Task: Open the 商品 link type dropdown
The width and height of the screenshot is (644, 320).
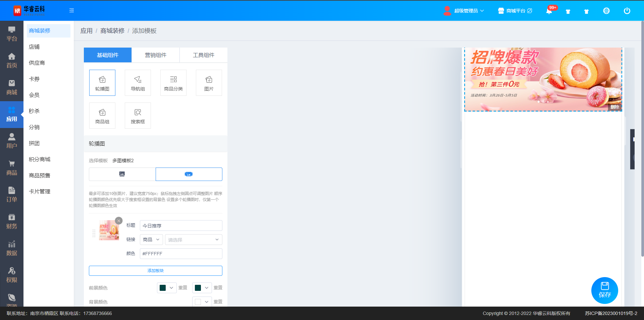Action: click(151, 240)
